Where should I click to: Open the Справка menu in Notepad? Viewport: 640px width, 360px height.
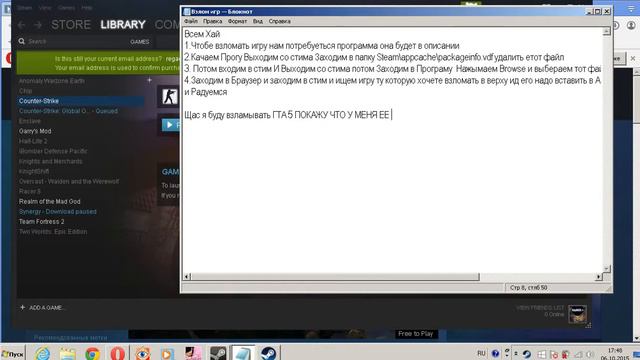point(280,21)
